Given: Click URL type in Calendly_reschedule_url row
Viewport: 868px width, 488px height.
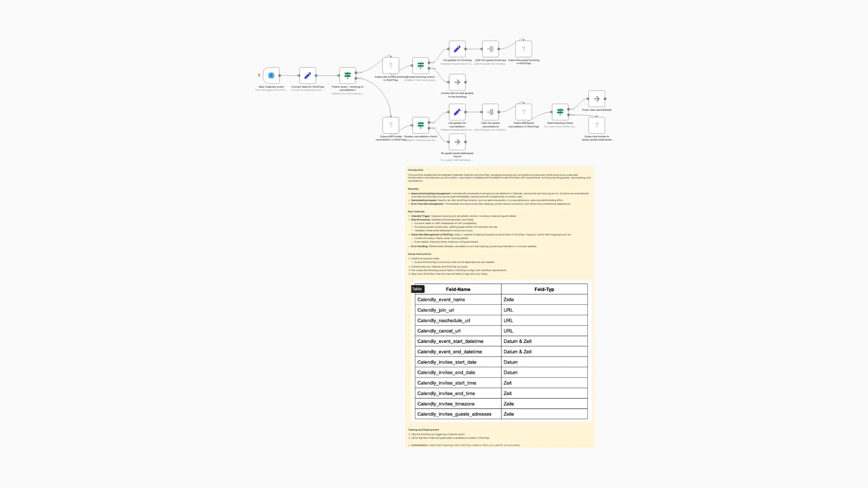Looking at the screenshot, I should coord(544,320).
